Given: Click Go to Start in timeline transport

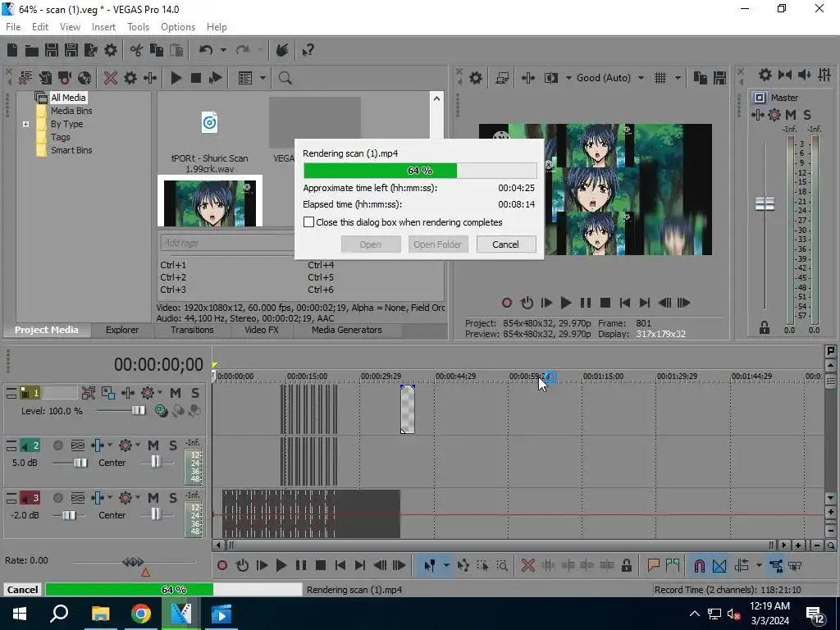Looking at the screenshot, I should point(340,565).
